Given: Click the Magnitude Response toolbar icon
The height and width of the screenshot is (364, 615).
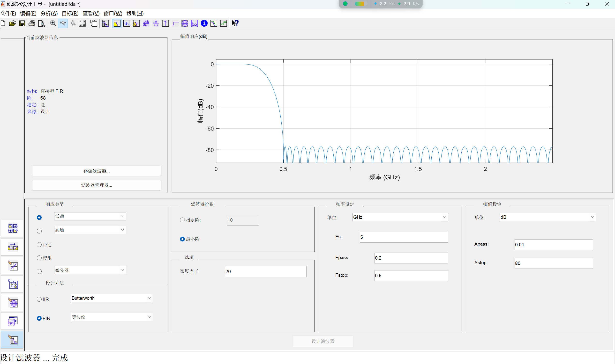Looking at the screenshot, I should (x=117, y=23).
